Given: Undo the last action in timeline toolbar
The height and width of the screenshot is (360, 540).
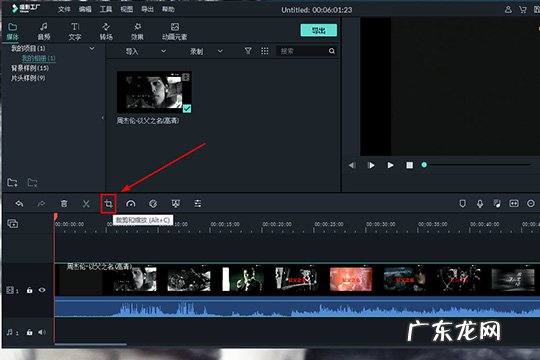Looking at the screenshot, I should (20, 204).
